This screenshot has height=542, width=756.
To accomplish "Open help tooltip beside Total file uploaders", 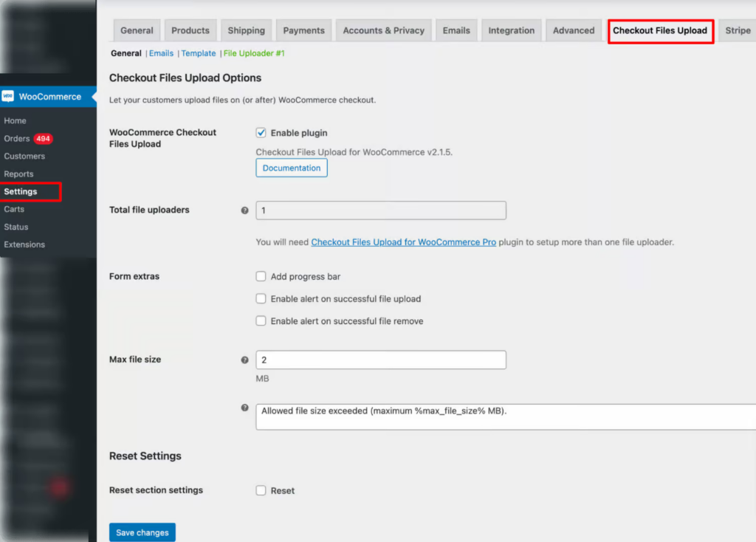I will [244, 210].
